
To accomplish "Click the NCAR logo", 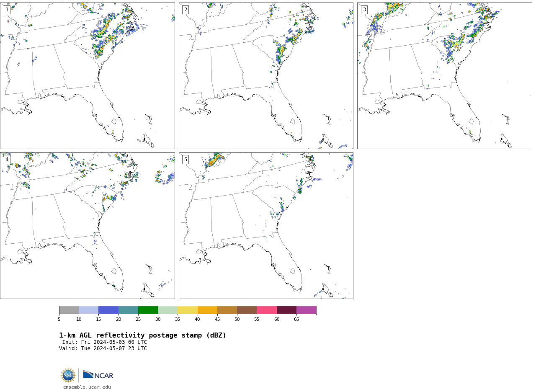I will pos(98,375).
